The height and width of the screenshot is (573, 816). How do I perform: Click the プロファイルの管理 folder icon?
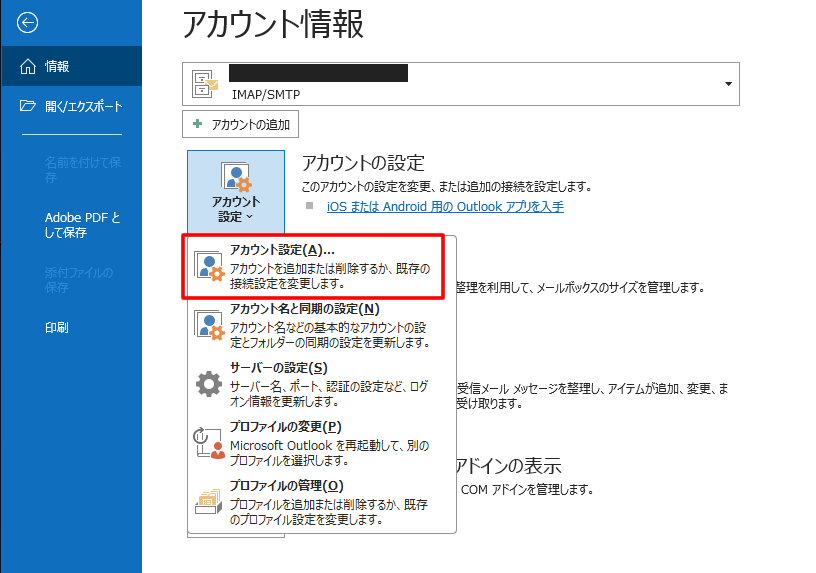coord(208,501)
